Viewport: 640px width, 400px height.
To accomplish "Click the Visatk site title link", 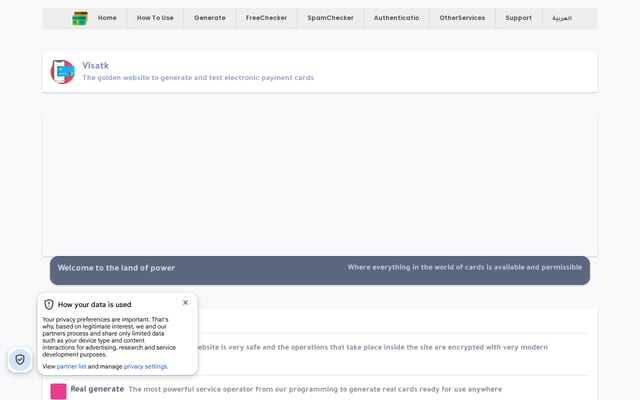I will (96, 65).
